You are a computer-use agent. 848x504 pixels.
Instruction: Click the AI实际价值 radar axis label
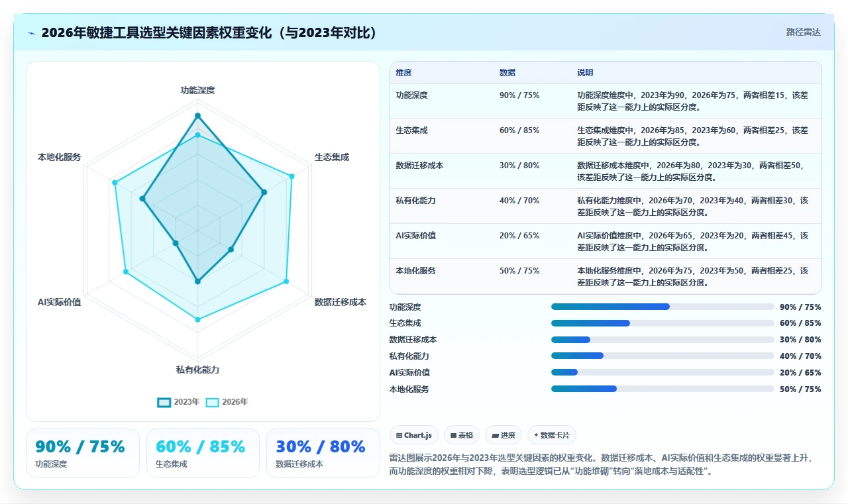coord(60,302)
